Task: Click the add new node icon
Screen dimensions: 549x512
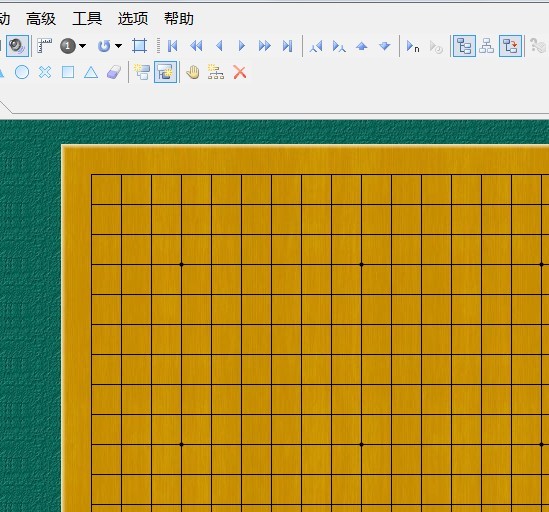Action: [x=142, y=72]
